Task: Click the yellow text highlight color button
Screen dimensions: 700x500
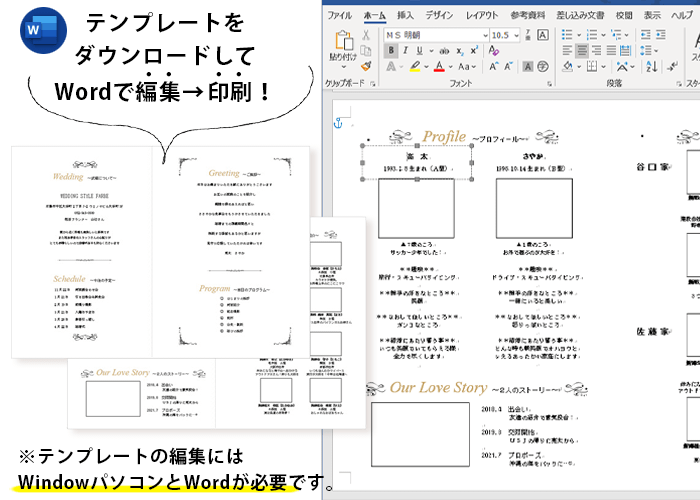Action: coord(415,67)
